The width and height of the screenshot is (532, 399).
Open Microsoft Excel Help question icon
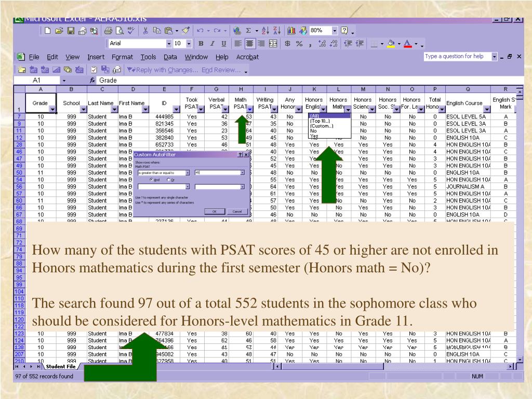344,31
